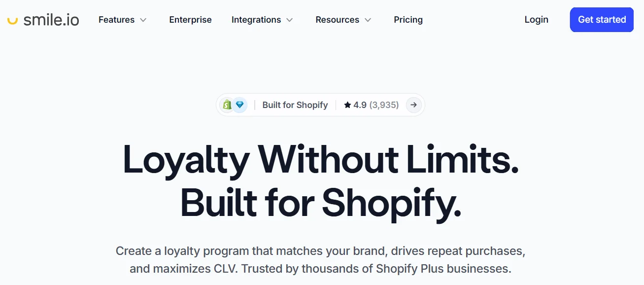644x285 pixels.
Task: Open the Resources menu
Action: click(x=338, y=20)
